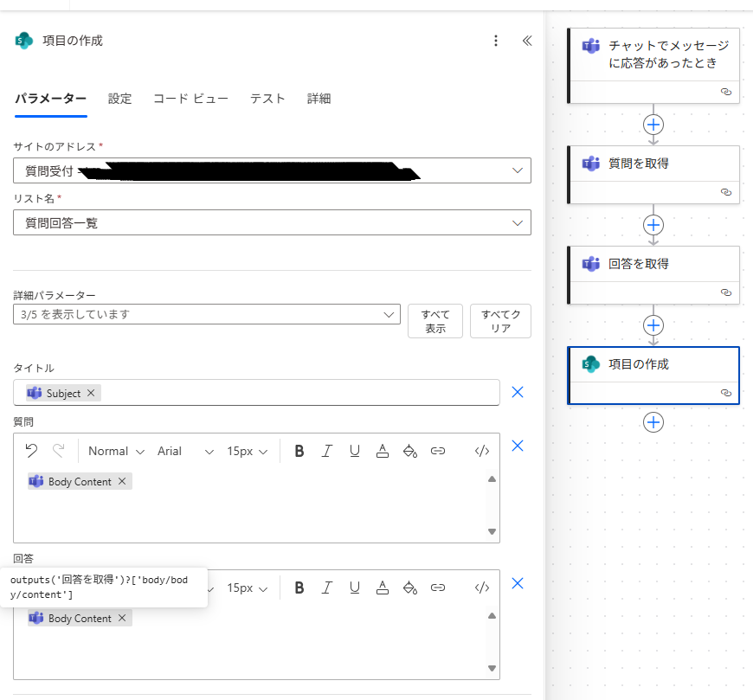Open the 設定 tab
753x700 pixels.
click(119, 99)
